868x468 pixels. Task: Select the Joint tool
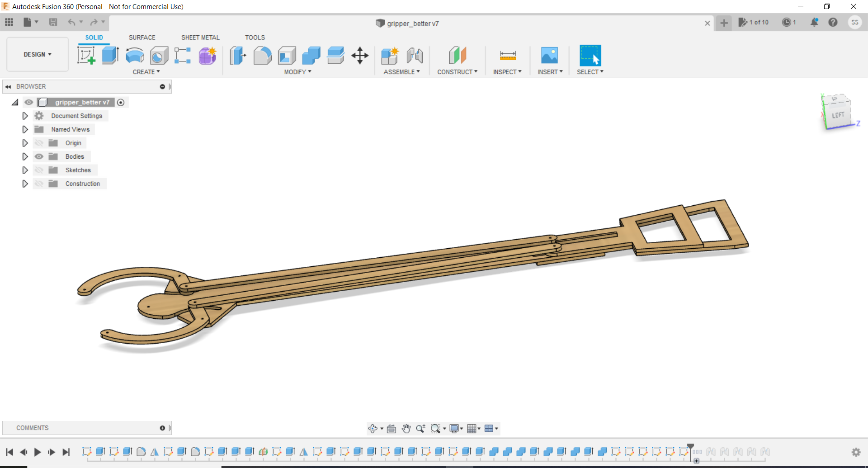(415, 56)
